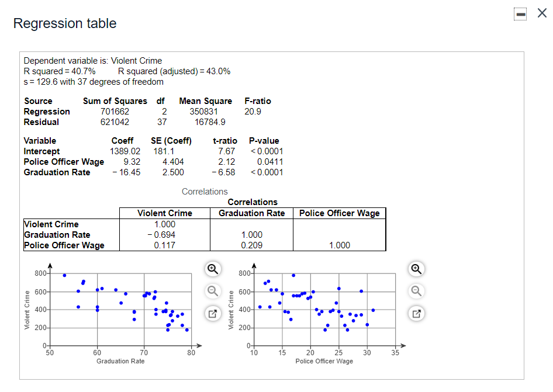Zoom out of the Police Officer Wage scatterplot
Viewport: 553px width, 392px height.
417,291
